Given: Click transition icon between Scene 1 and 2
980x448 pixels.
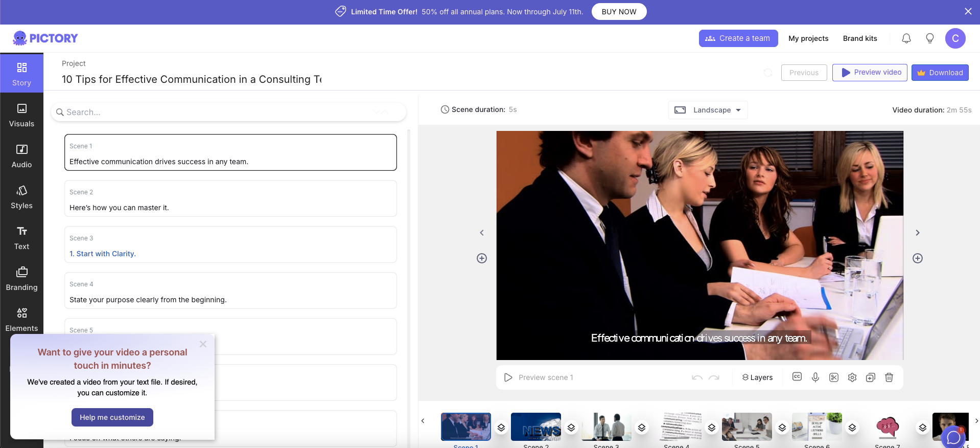Looking at the screenshot, I should pyautogui.click(x=501, y=428).
